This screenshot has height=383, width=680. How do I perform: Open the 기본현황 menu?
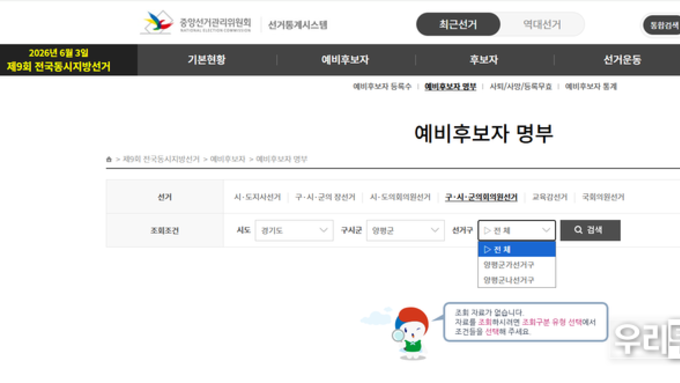pyautogui.click(x=207, y=59)
